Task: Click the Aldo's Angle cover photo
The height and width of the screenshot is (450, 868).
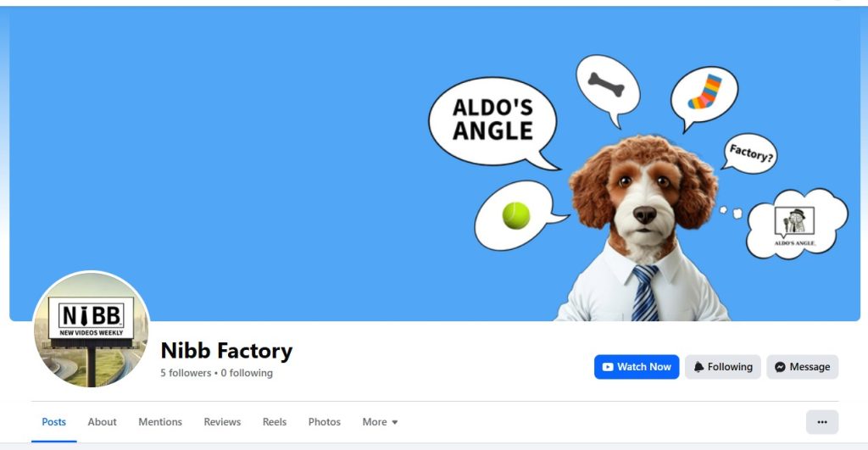Action: [435, 164]
